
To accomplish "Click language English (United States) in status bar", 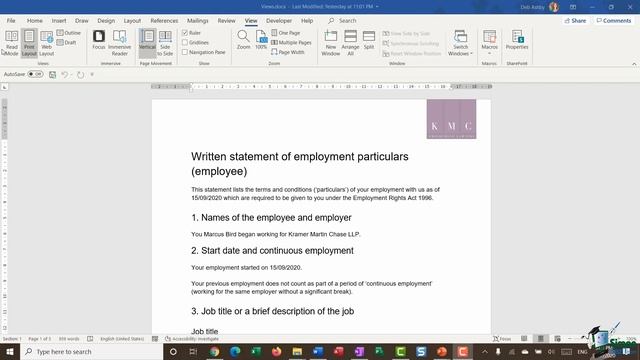I will (x=122, y=339).
